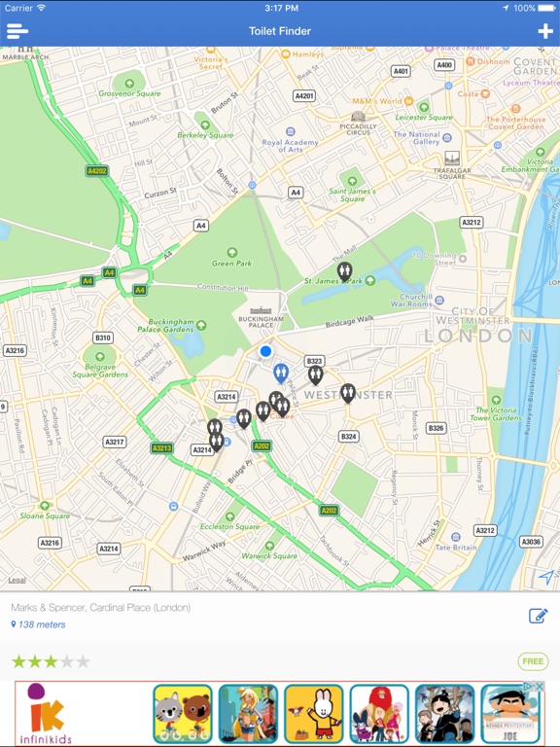
Task: Set rating using the fourth star
Action: tap(67, 661)
